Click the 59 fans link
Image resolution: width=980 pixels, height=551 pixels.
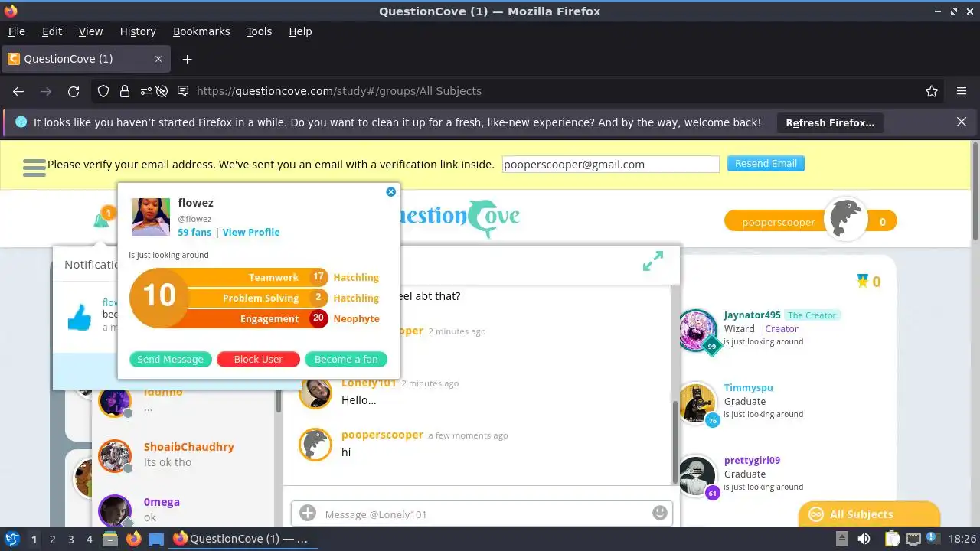194,232
